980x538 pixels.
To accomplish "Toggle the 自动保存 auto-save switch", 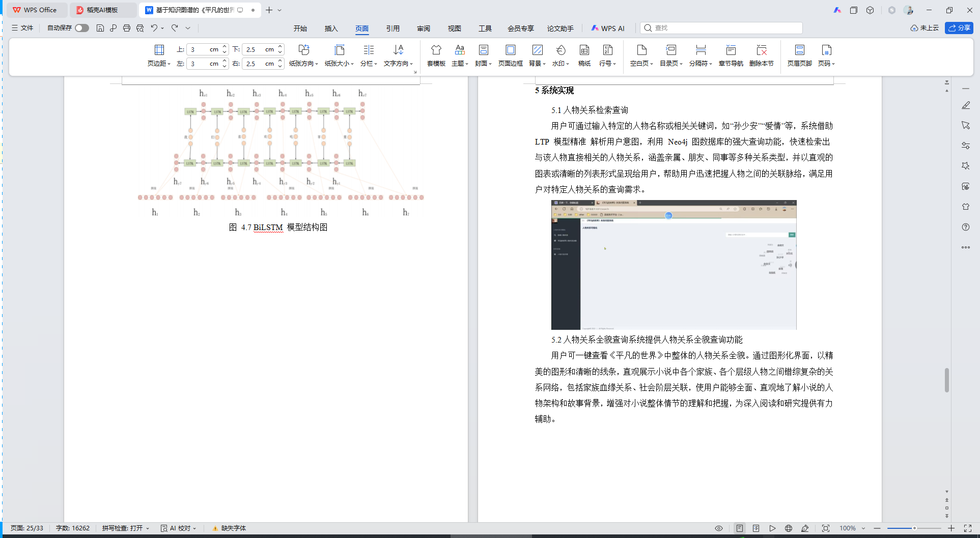I will coord(82,28).
